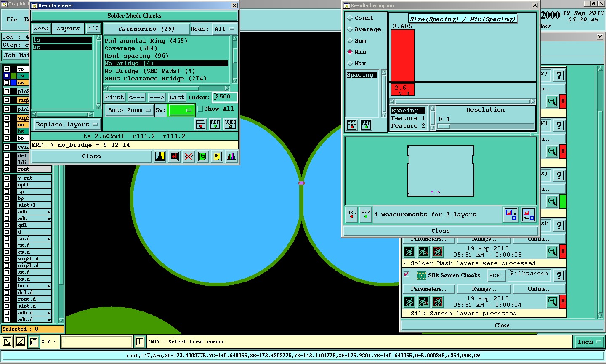Viewport: 606px width, 364px height.
Task: Toggle the checkbox of layer 'rout'
Action: click(x=7, y=169)
